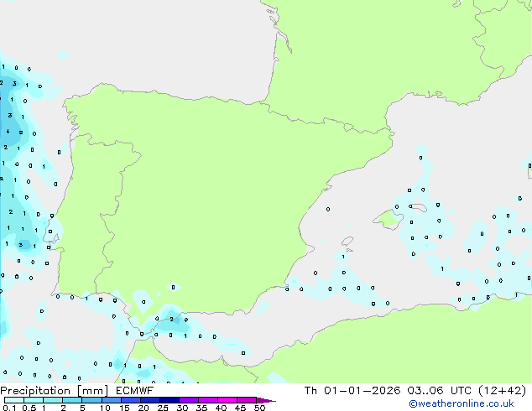532x411 pixels.
Task: Pick the 25–30 mm dark navy legend swatch
Action: (x=170, y=400)
